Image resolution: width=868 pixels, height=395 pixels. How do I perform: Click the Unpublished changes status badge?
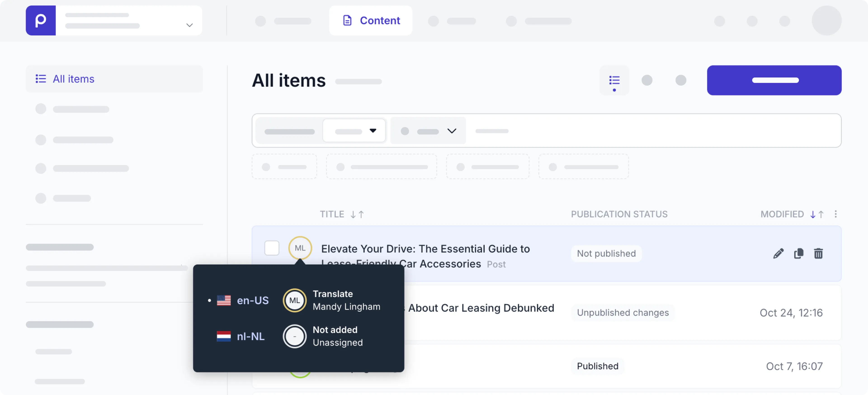pyautogui.click(x=623, y=313)
